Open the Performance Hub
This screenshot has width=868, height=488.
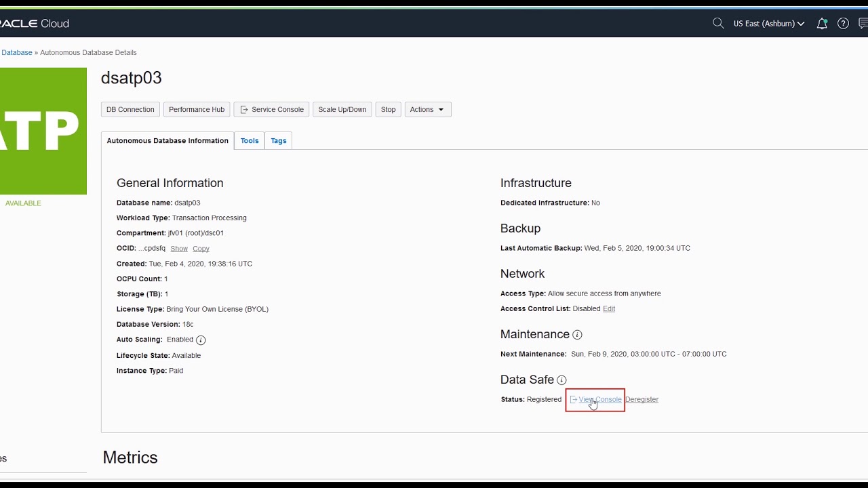click(x=197, y=109)
